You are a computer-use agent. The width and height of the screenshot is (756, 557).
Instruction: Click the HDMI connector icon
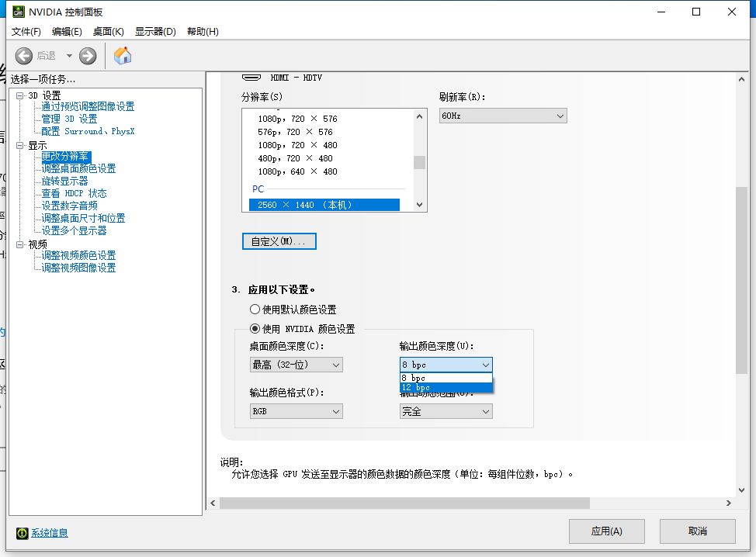[251, 78]
